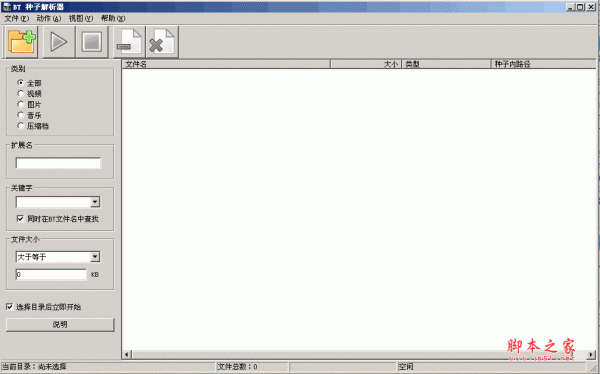Toggle 同时在BT文件名中查找 checkbox
The width and height of the screenshot is (600, 374).
point(20,219)
